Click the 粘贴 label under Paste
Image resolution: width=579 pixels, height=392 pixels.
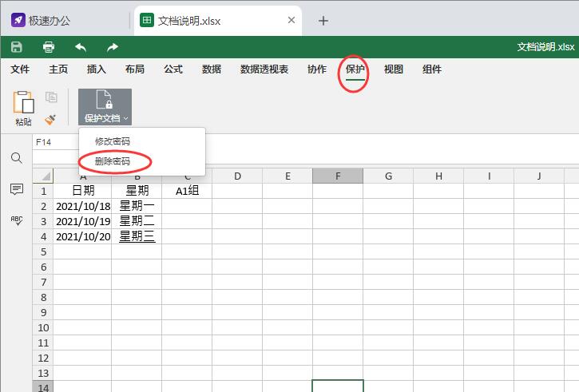[x=24, y=122]
